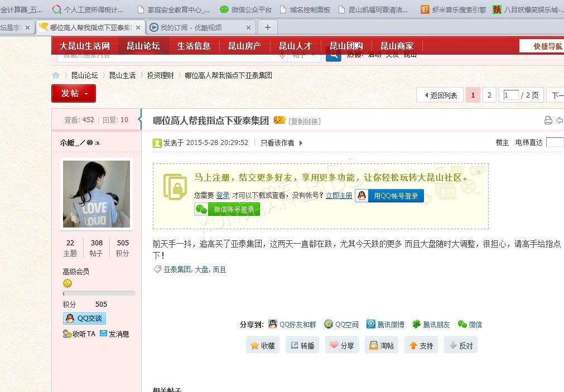Log in with 用QQ帐号登录 button
The height and width of the screenshot is (392, 564).
point(389,196)
